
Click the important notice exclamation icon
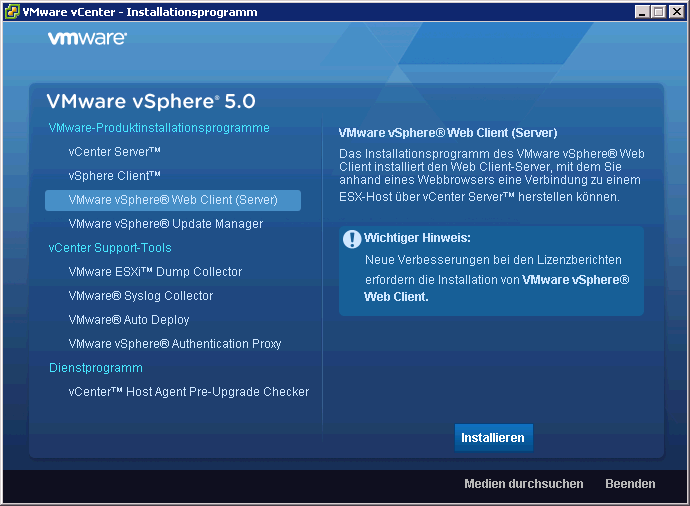pos(352,239)
